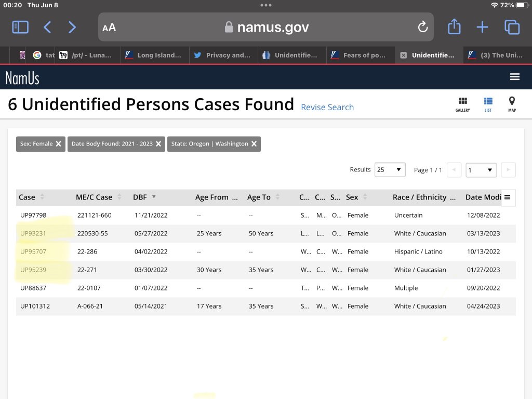Open a new Safari tab
This screenshot has height=399, width=532.
click(483, 27)
